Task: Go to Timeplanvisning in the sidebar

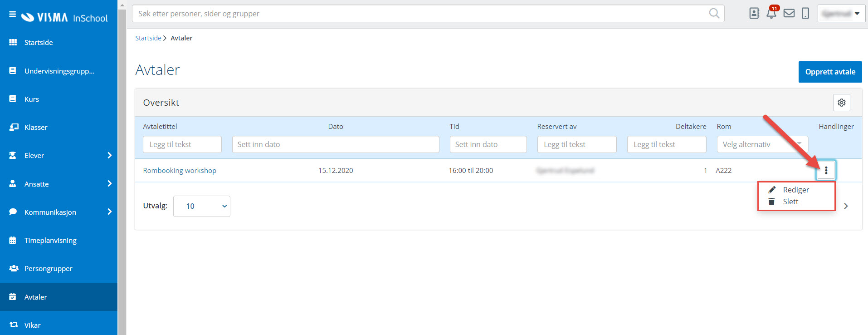Action: [x=50, y=240]
